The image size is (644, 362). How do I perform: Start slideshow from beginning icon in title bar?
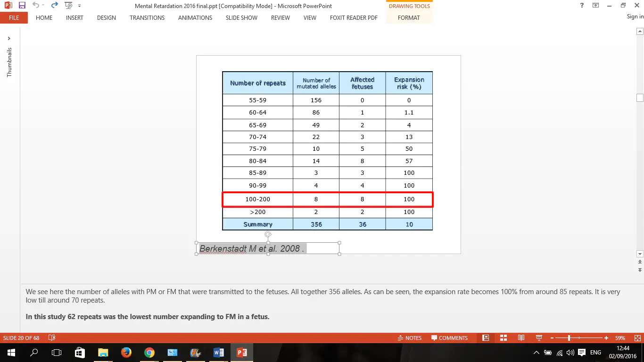click(68, 6)
